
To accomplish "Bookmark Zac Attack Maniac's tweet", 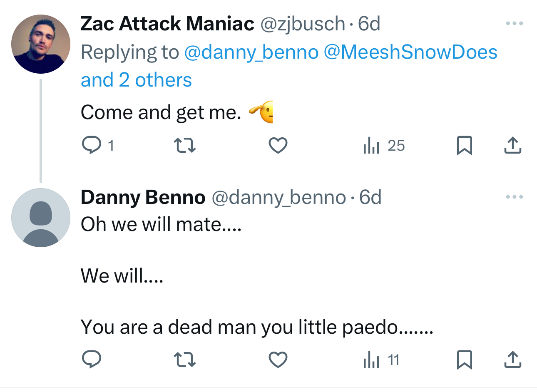I will coord(464,146).
